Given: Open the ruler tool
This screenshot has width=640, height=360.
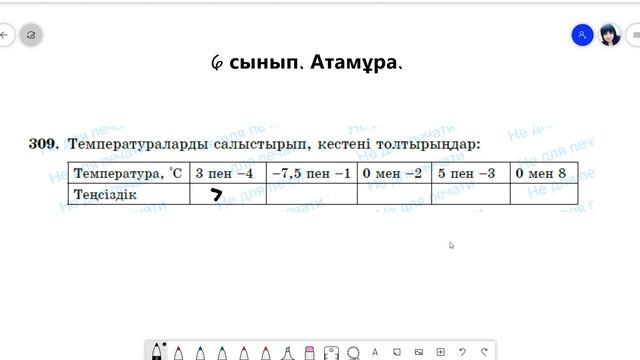Looking at the screenshot, I should (x=331, y=353).
